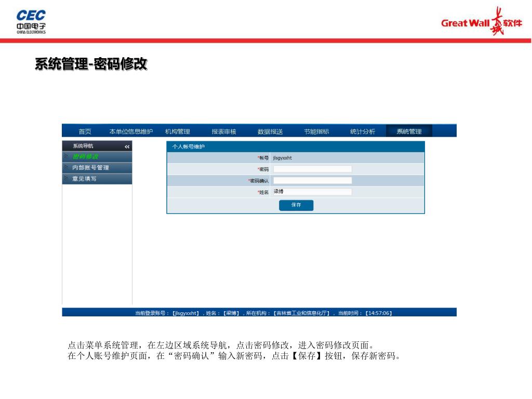Open the 统计分析 menu

(363, 131)
